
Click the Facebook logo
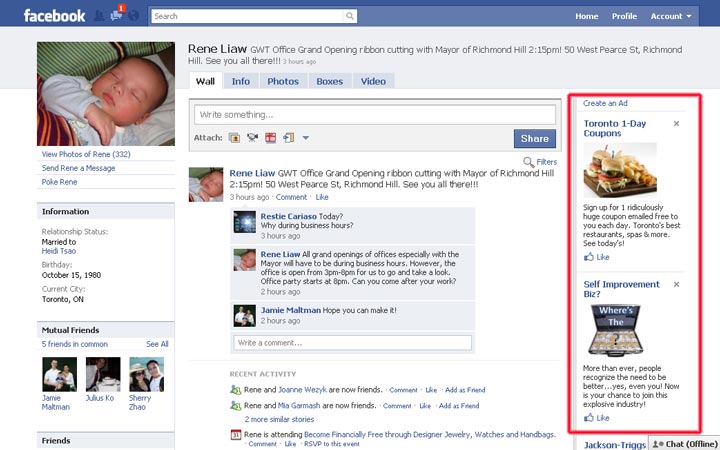click(54, 16)
